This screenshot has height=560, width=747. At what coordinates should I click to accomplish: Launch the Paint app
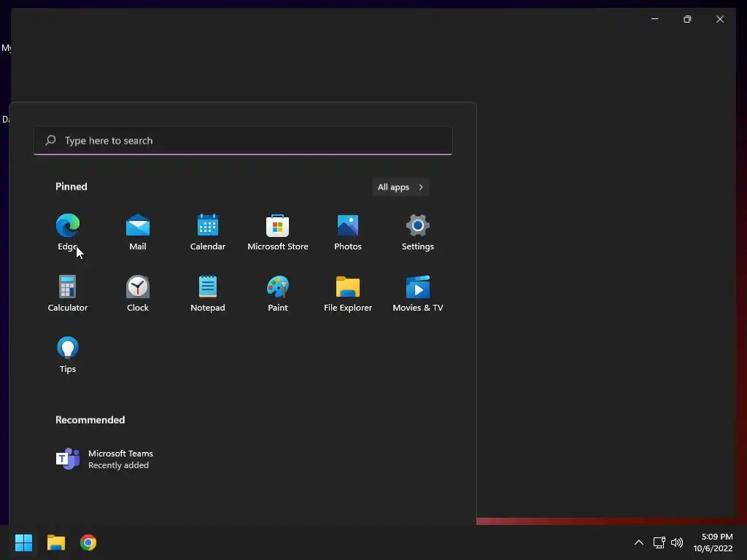[278, 294]
